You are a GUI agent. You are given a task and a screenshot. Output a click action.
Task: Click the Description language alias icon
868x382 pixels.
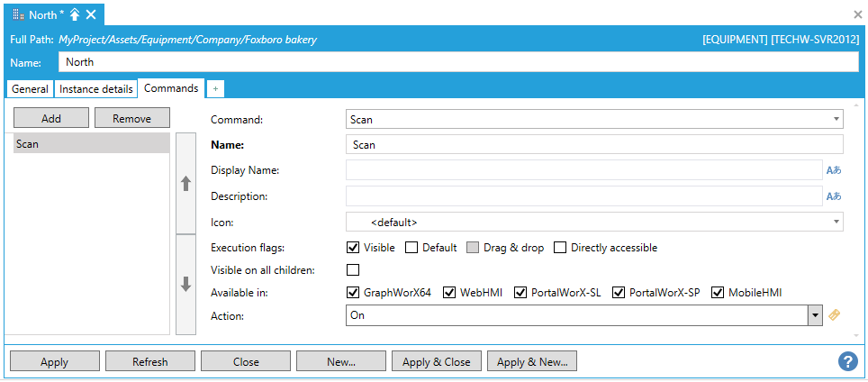(834, 196)
